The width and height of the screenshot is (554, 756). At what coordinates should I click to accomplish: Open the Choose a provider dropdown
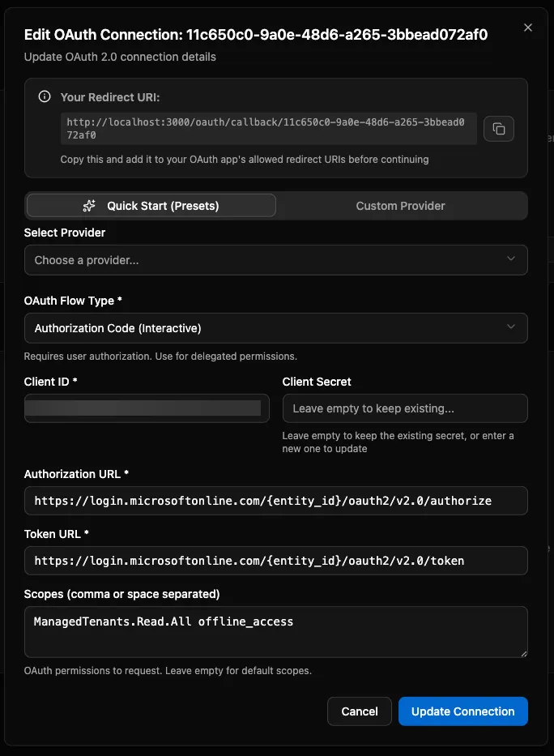click(276, 259)
